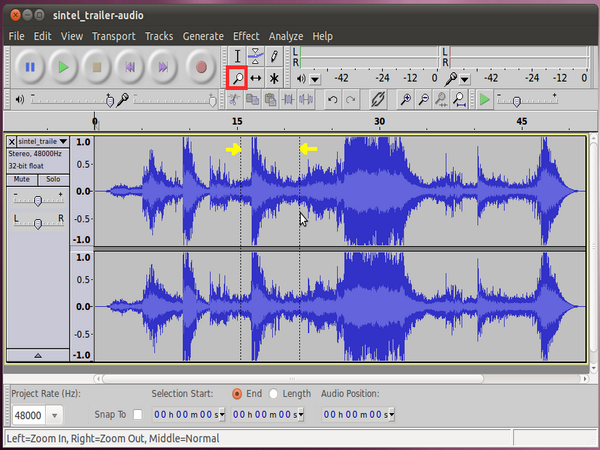The image size is (600, 450).
Task: Click the track gain slider knob
Action: click(38, 200)
